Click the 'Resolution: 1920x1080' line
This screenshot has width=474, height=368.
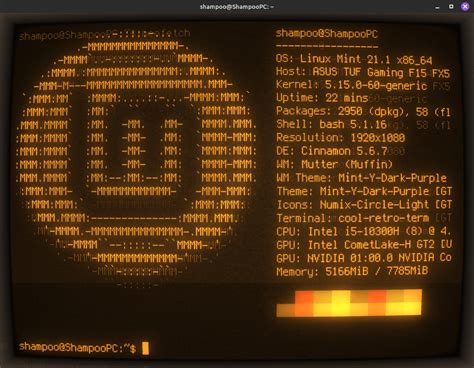340,138
